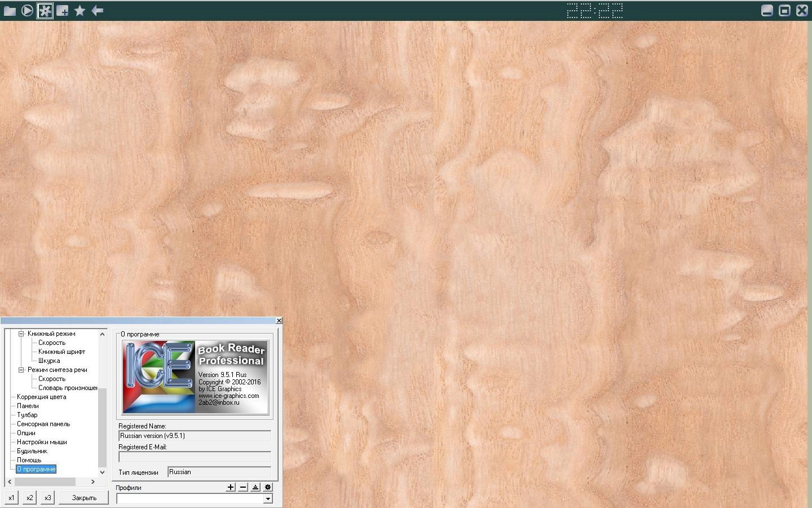Close the settings dialog with the X

(x=279, y=321)
